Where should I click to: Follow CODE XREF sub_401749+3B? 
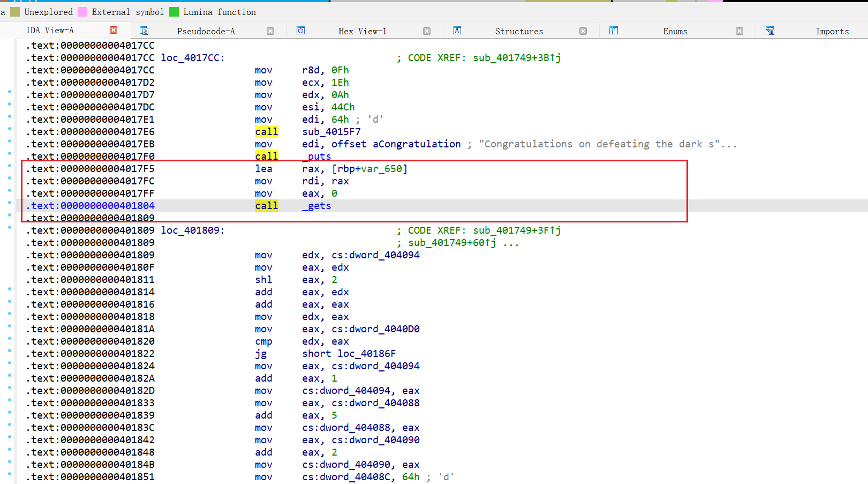click(x=517, y=58)
